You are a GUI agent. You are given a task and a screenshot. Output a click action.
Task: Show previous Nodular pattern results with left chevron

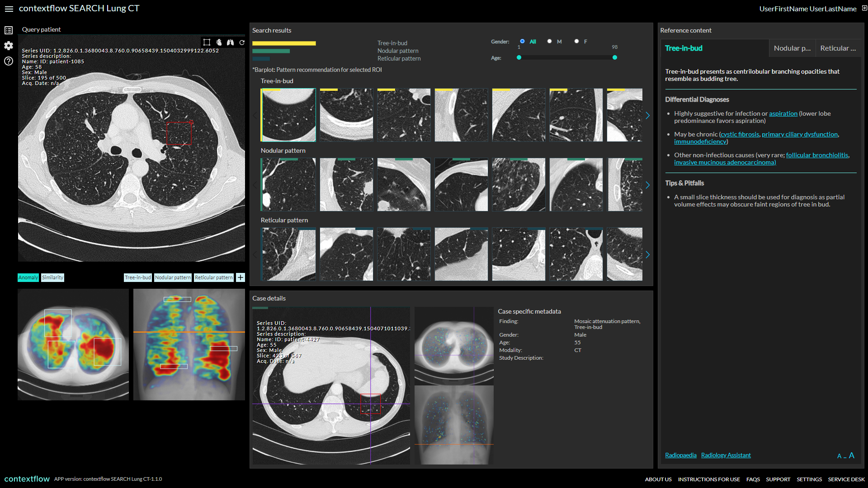point(255,185)
